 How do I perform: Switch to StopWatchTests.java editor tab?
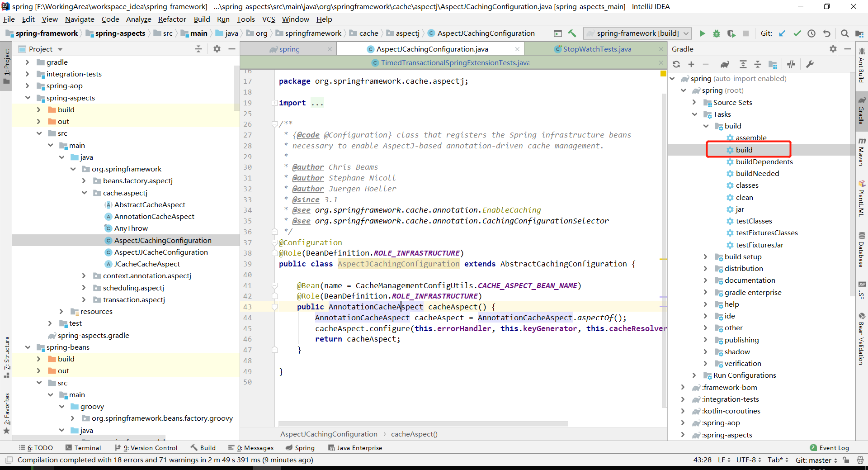coord(597,49)
